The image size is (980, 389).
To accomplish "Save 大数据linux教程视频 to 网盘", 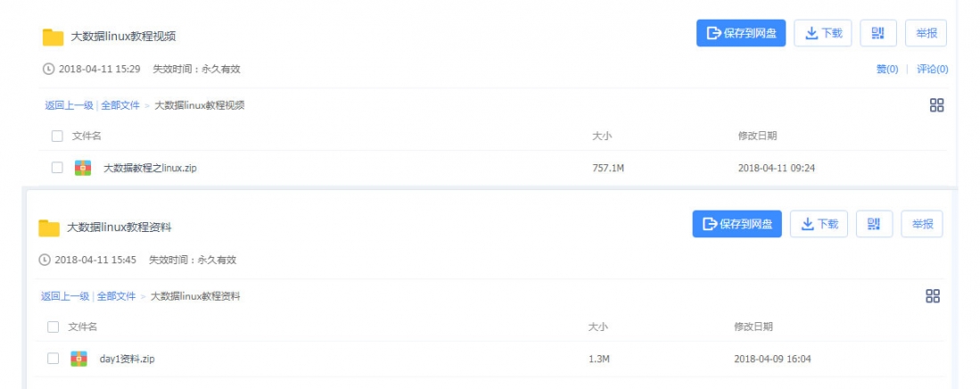I will click(741, 33).
